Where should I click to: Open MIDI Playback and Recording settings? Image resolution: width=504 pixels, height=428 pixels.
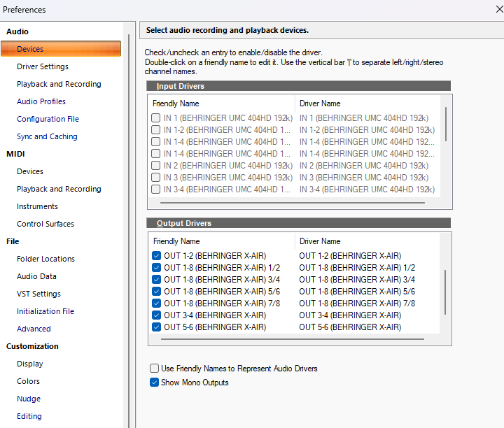tap(59, 189)
